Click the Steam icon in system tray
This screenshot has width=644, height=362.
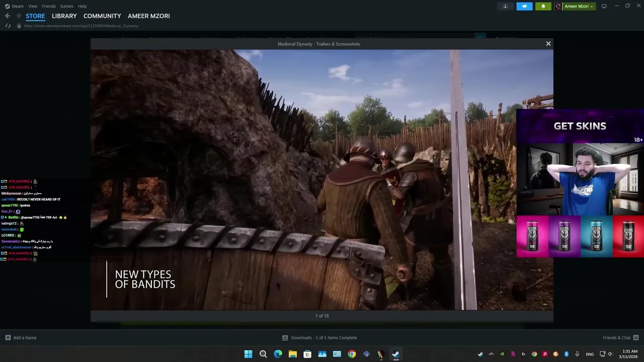click(480, 354)
